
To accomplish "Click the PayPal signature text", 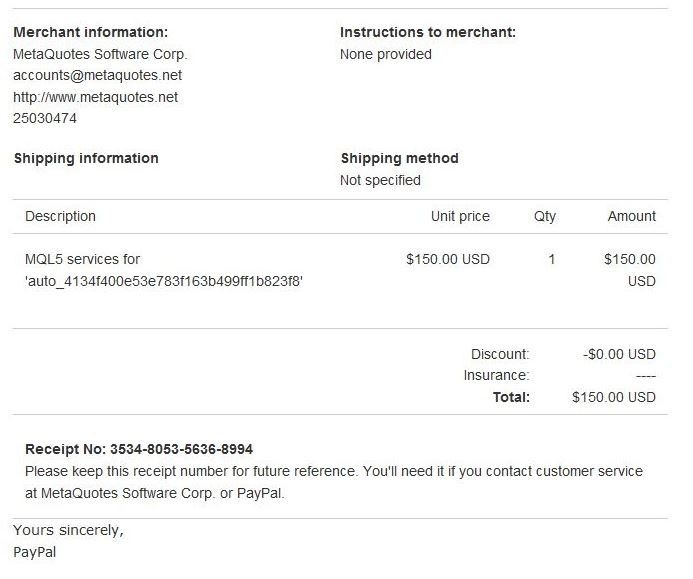I will (35, 551).
